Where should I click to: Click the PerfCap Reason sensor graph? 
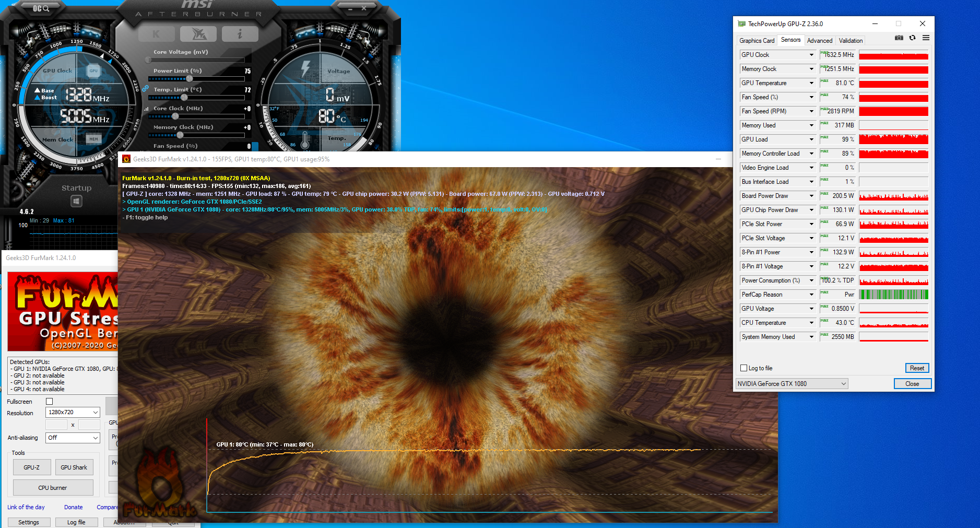point(893,295)
